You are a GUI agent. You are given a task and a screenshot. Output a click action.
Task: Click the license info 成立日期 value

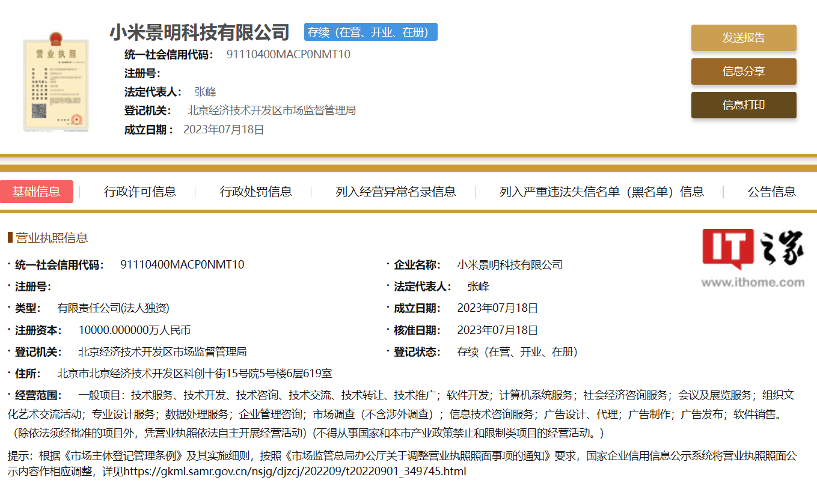pyautogui.click(x=498, y=308)
